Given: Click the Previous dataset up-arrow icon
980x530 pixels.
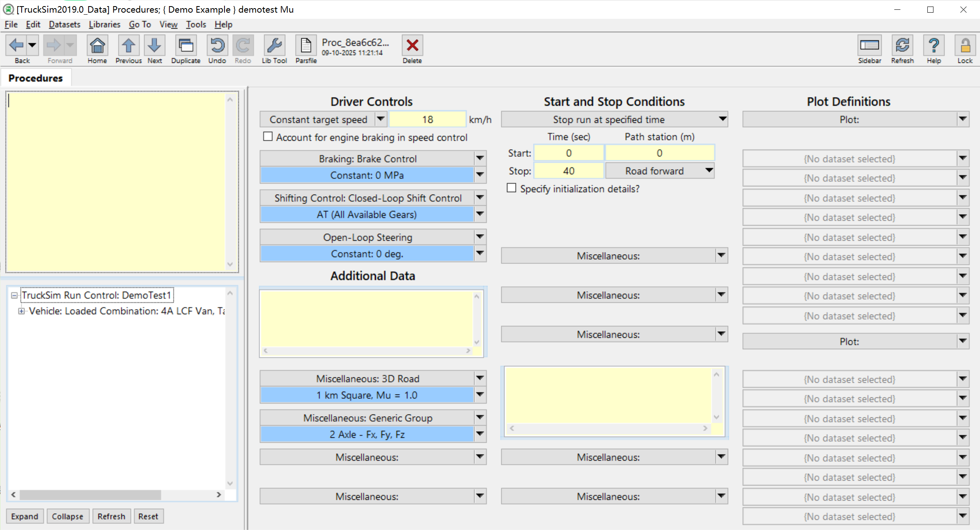Looking at the screenshot, I should [128, 45].
